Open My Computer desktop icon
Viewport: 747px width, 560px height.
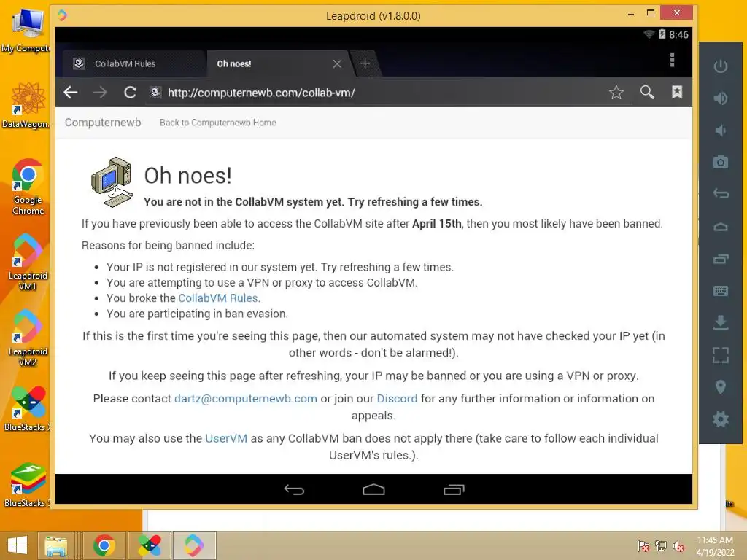[26, 29]
